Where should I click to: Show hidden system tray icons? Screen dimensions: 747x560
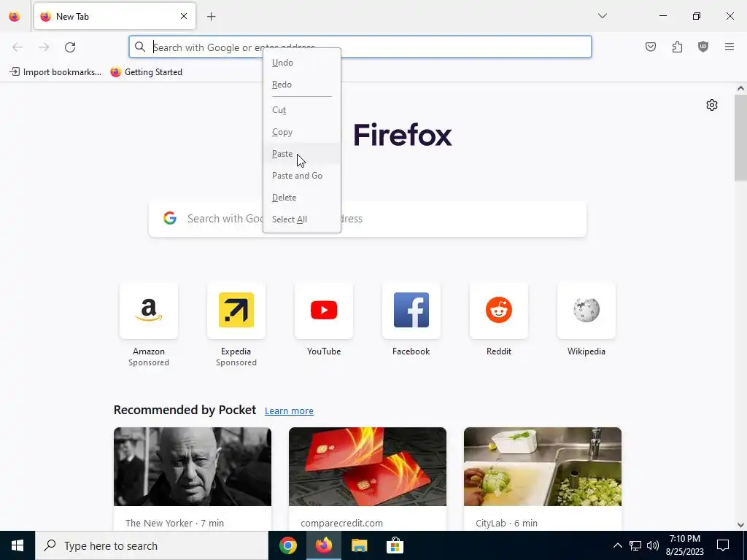(x=617, y=545)
